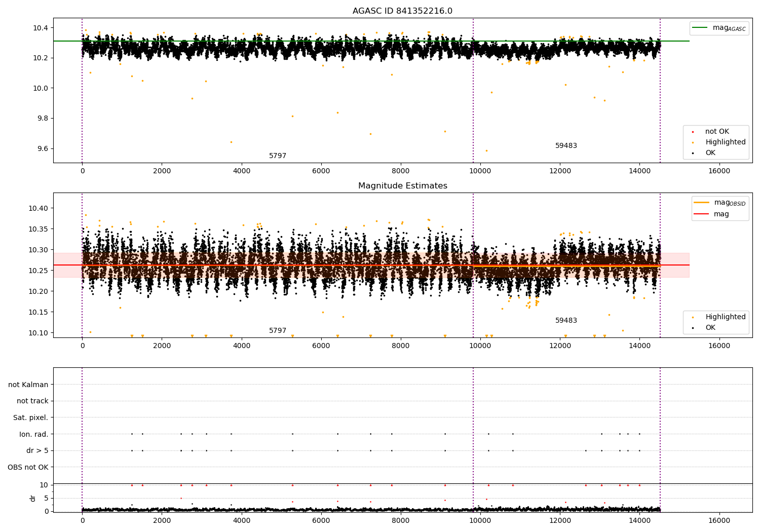Select the Magnitude Estimates subplot title
760x532 pixels.
coord(402,186)
